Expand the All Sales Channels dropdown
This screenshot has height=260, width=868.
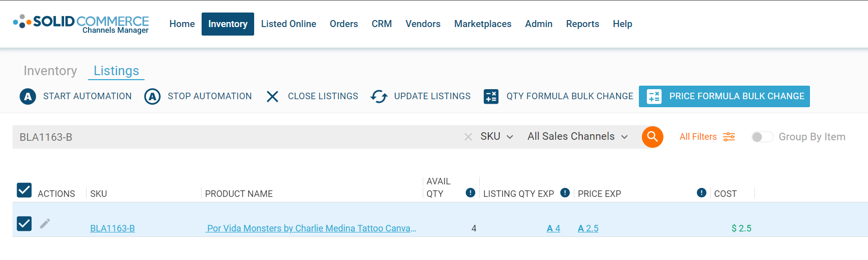(x=577, y=137)
